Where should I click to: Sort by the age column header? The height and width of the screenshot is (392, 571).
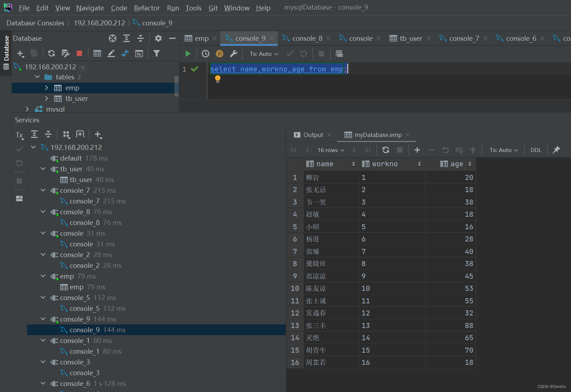coord(451,164)
